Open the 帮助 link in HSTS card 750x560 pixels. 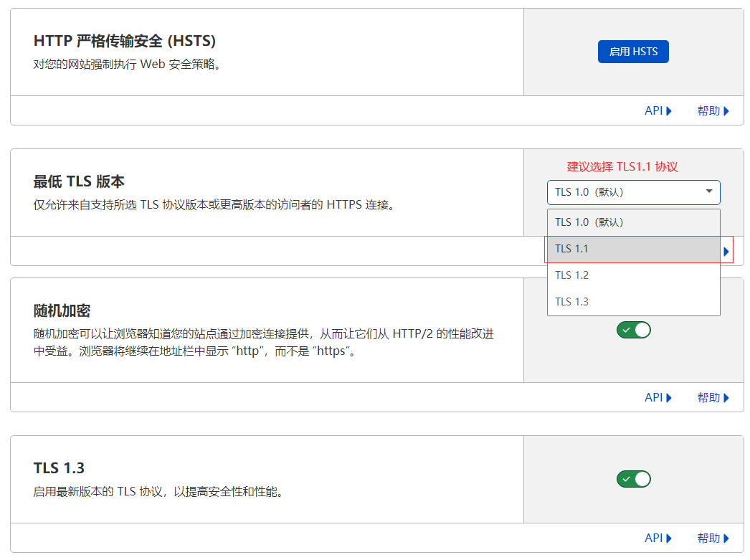713,111
